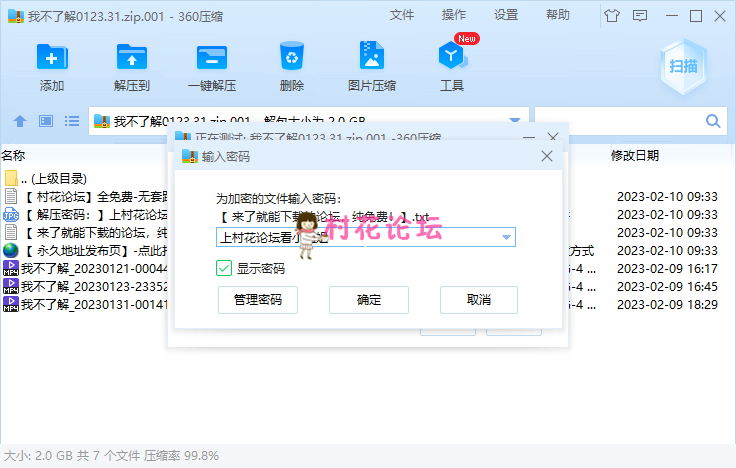The height and width of the screenshot is (468, 736).
Task: Click the 删除 (Delete) recycle icon
Action: pos(291,56)
